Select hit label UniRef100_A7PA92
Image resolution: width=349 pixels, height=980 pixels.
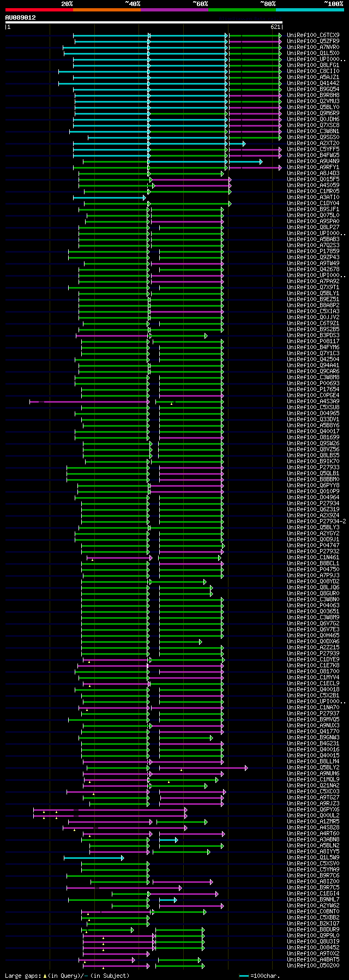[313, 282]
